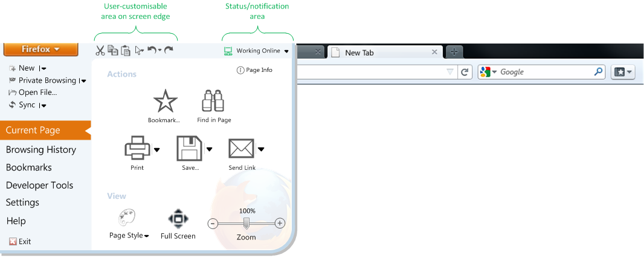The image size is (644, 269).
Task: Click New in the Firefox menu
Action: point(27,68)
